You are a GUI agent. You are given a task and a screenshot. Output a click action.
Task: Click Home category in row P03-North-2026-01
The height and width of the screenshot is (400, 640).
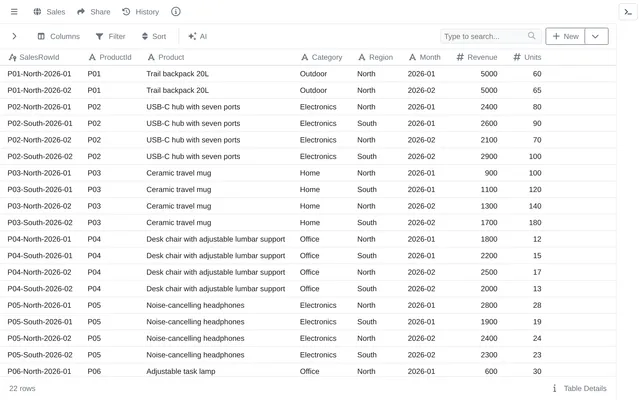coord(310,173)
